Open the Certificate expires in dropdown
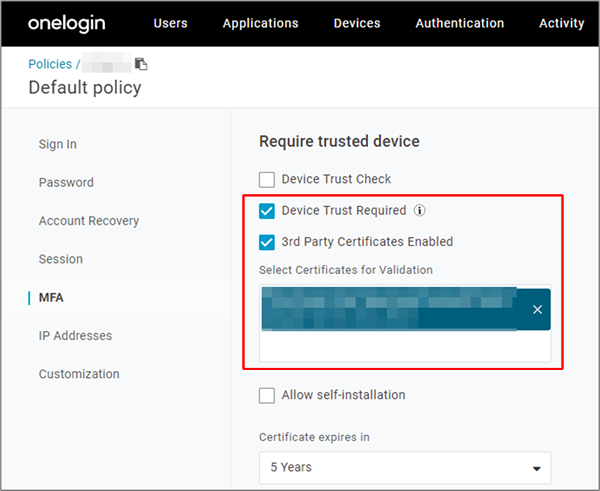The width and height of the screenshot is (600, 491). 404,467
